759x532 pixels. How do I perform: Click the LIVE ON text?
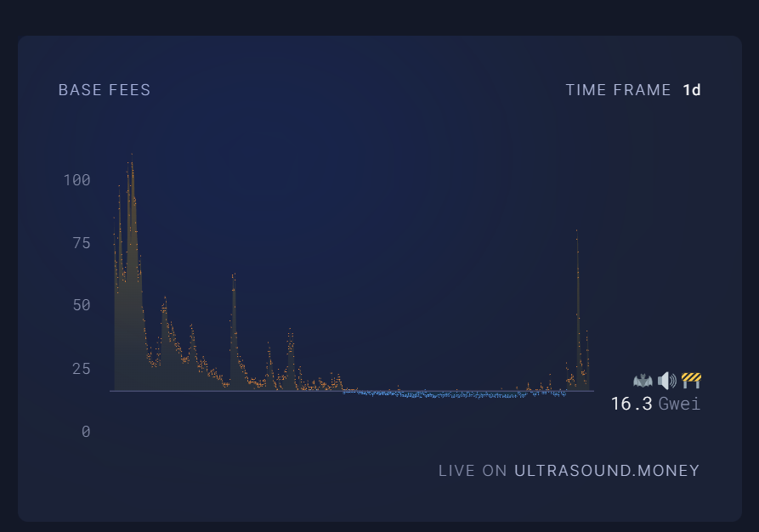pos(473,471)
